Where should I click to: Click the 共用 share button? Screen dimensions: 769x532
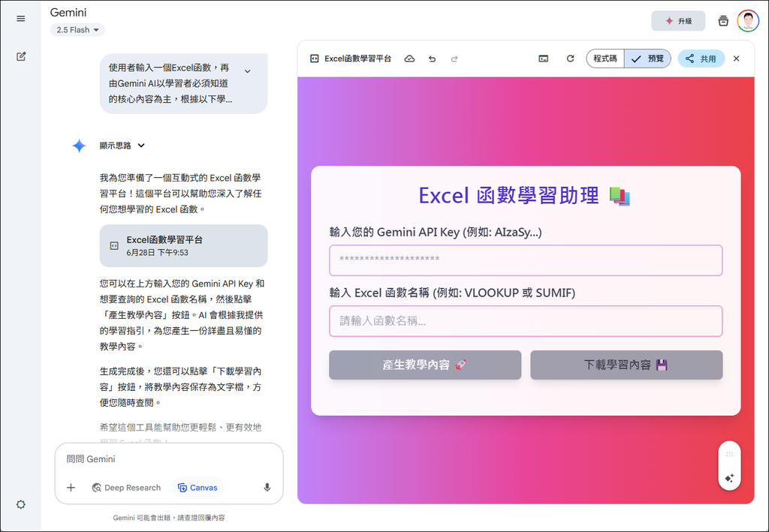701,59
